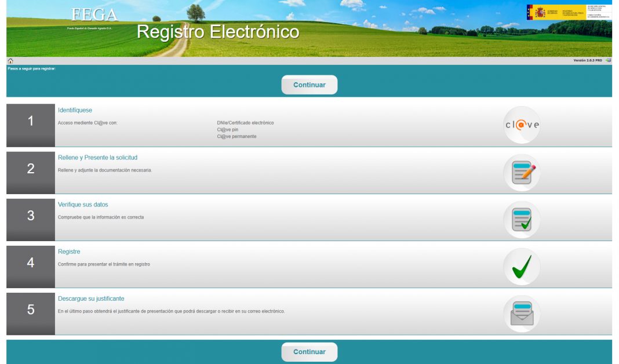This screenshot has height=364, width=619.
Task: Click the Registro Electrónico banner title
Action: pyautogui.click(x=218, y=31)
